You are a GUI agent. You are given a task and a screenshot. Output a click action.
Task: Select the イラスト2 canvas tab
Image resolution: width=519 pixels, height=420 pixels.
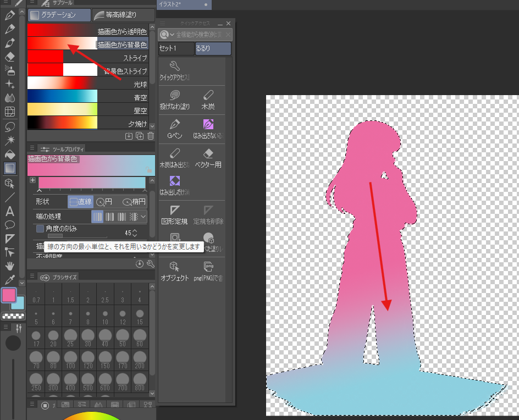184,4
